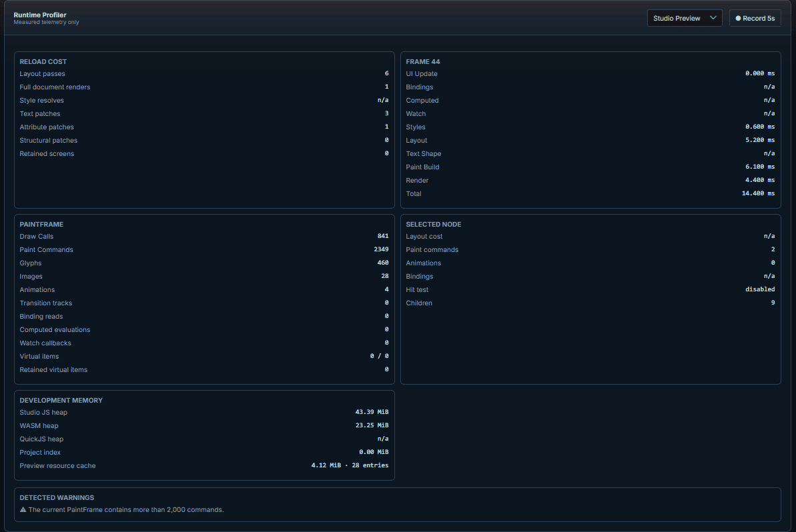The width and height of the screenshot is (796, 532).
Task: Select the Full document renders label
Action: (55, 87)
